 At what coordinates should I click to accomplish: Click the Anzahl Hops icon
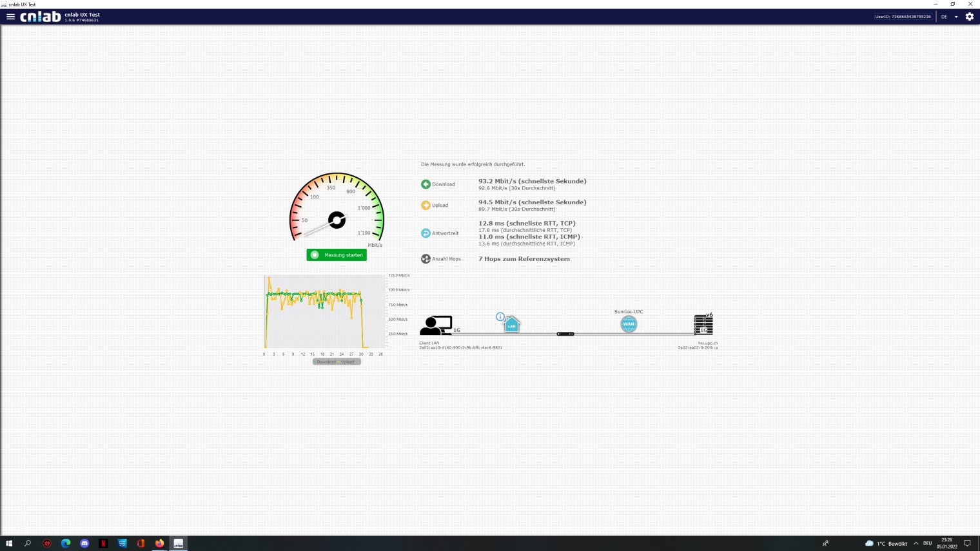(x=426, y=259)
